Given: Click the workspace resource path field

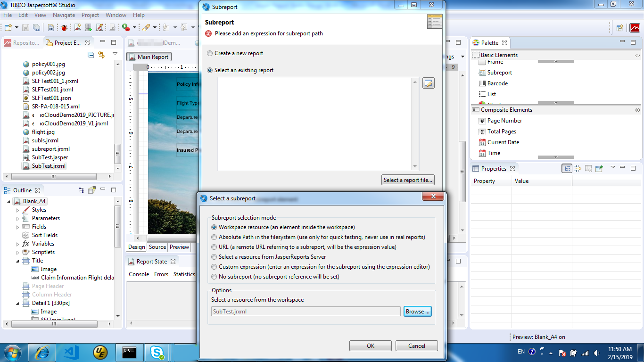Looking at the screenshot, I should [x=306, y=312].
